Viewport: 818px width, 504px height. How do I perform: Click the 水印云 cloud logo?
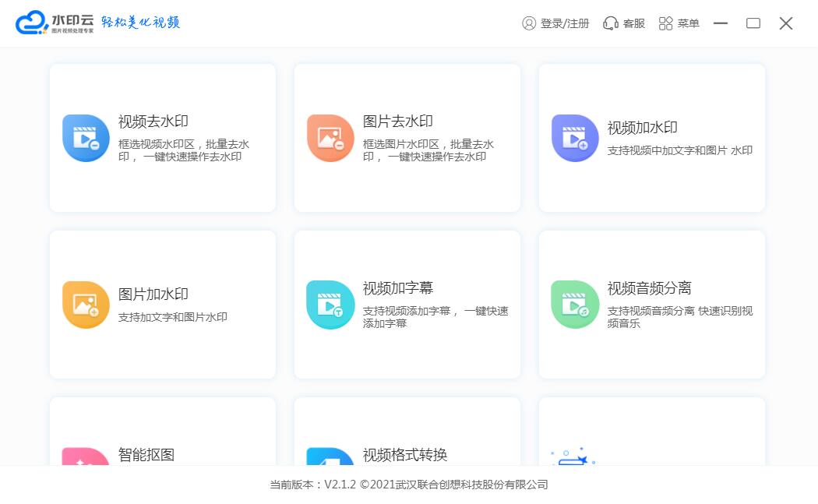[x=31, y=22]
